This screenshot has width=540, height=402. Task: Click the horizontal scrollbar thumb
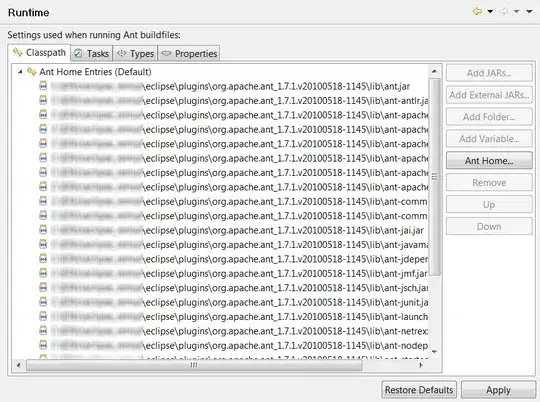point(194,365)
